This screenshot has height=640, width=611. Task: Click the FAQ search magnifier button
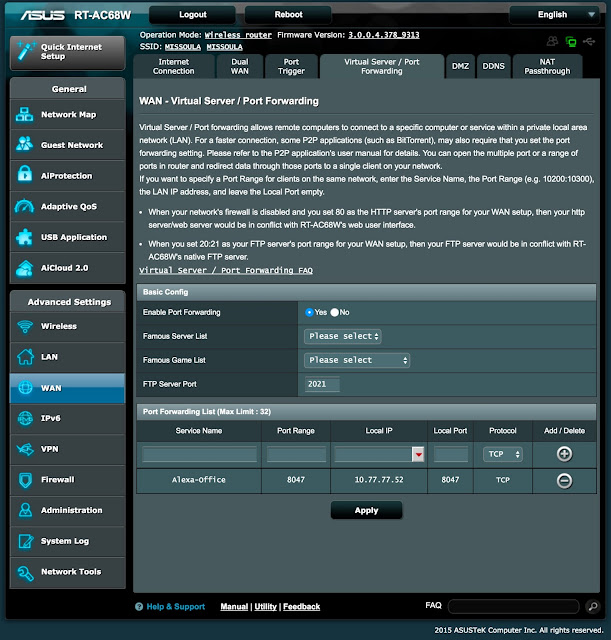click(593, 606)
